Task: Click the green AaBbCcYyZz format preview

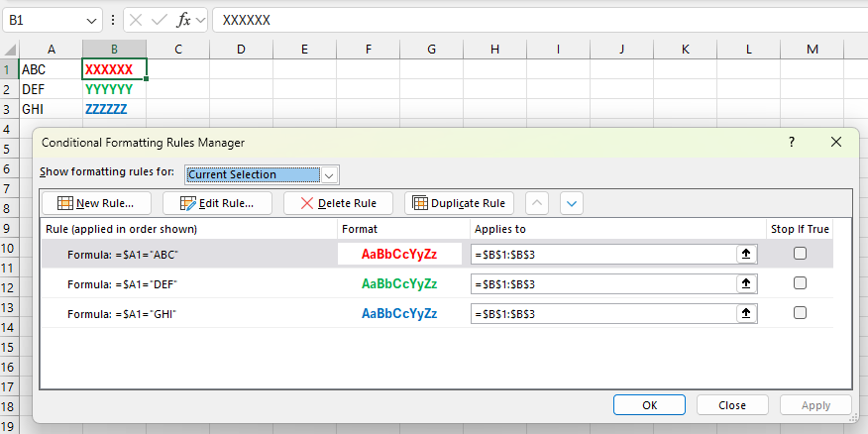Action: [x=399, y=284]
